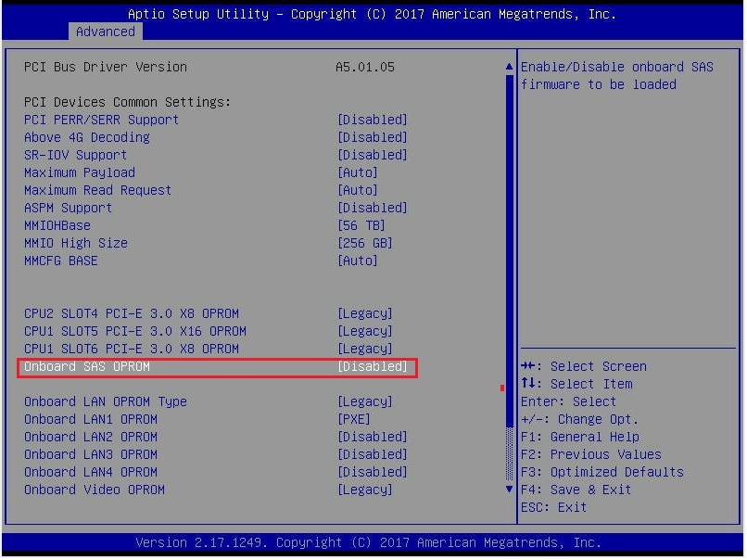Click the scrollbar up arrow
The image size is (747, 560).
click(508, 68)
